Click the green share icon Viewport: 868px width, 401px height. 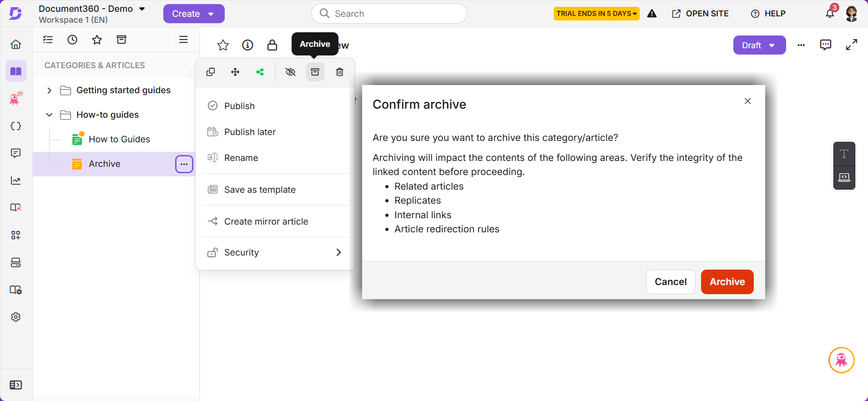260,72
